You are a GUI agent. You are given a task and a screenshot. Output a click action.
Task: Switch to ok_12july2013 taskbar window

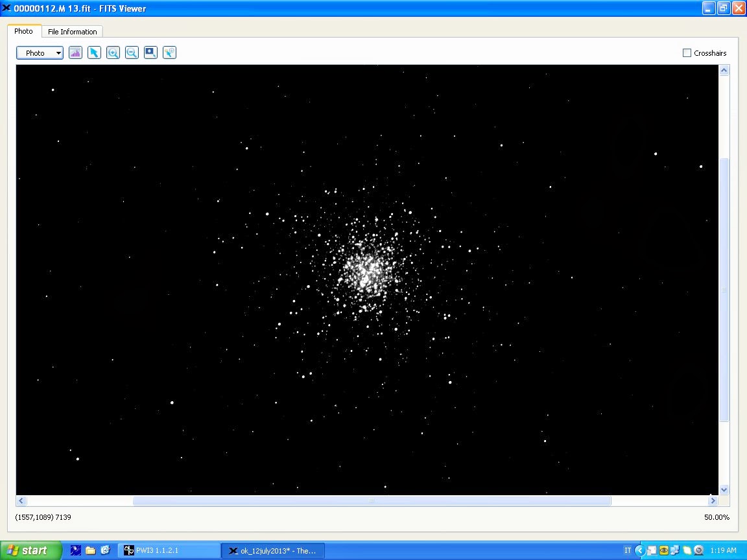point(272,550)
